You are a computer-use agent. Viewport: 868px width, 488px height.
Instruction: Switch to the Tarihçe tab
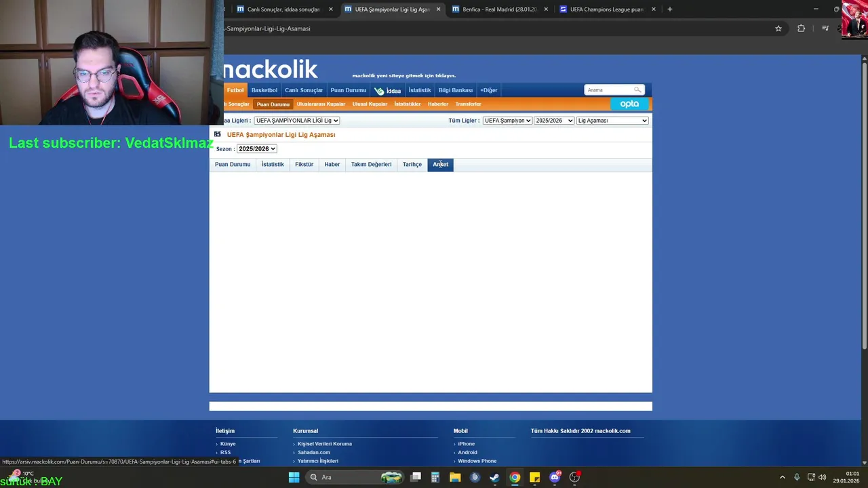coord(412,165)
